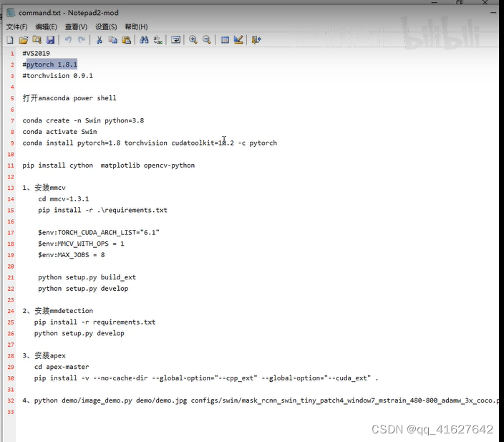Viewport: 504px width, 442px height.
Task: Click the '$env:MAX_JOBS = 8' line
Action: click(72, 255)
